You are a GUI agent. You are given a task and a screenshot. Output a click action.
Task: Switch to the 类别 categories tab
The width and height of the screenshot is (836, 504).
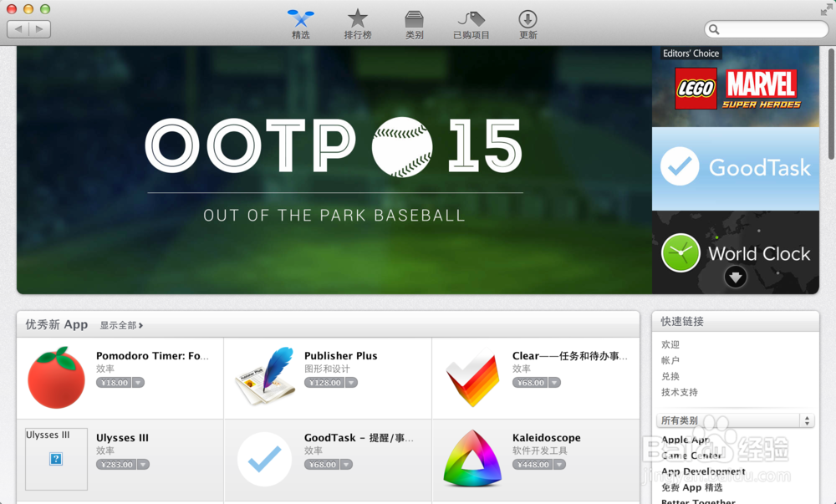click(x=415, y=24)
